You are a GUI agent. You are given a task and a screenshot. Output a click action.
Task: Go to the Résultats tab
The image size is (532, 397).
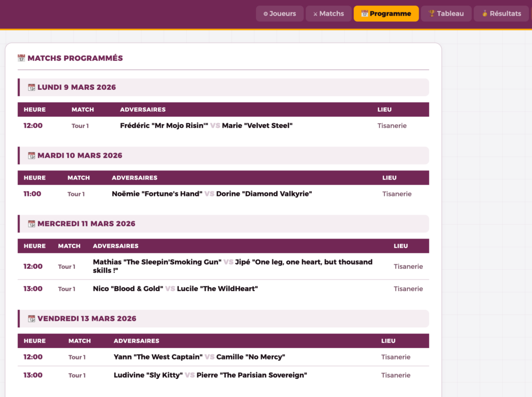tap(501, 14)
